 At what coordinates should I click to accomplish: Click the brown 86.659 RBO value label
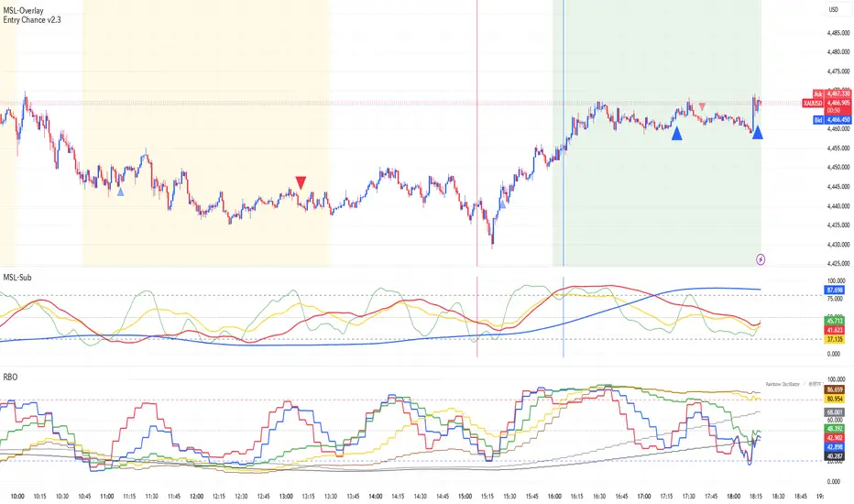[835, 389]
